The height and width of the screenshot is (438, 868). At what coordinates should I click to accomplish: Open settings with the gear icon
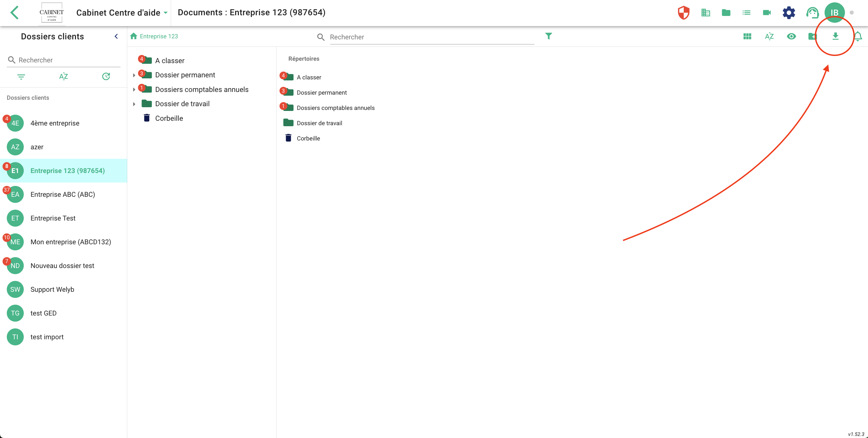point(789,13)
